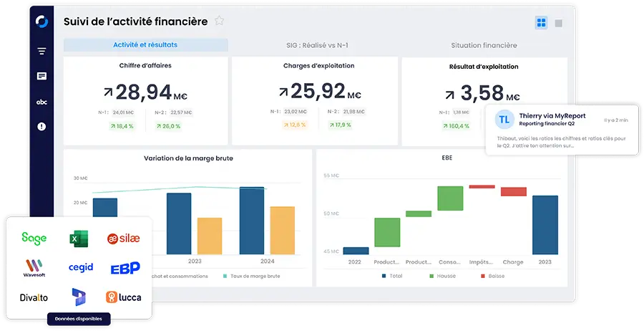This screenshot has height=331, width=644.
Task: Click the Cegid connector logo
Action: pyautogui.click(x=80, y=267)
